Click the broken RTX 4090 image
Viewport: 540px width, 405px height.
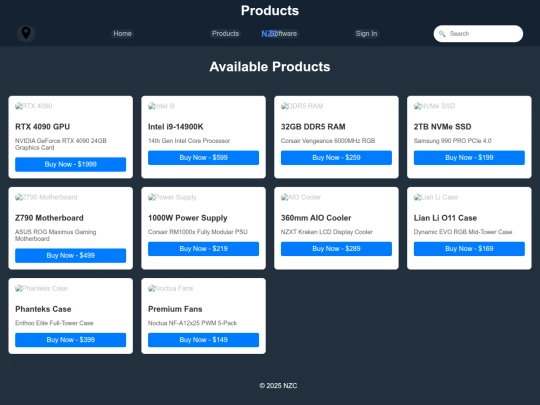click(x=33, y=106)
